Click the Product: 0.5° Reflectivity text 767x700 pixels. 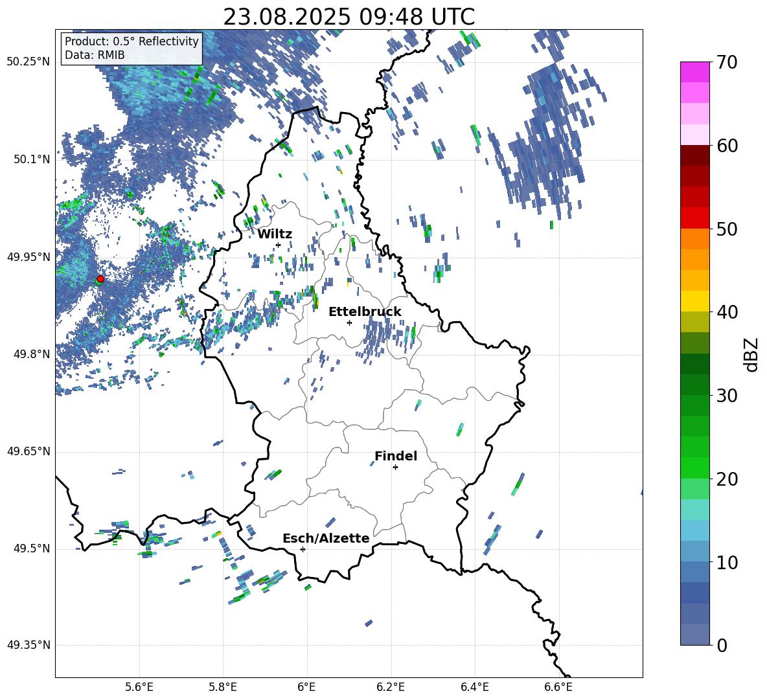coord(132,41)
